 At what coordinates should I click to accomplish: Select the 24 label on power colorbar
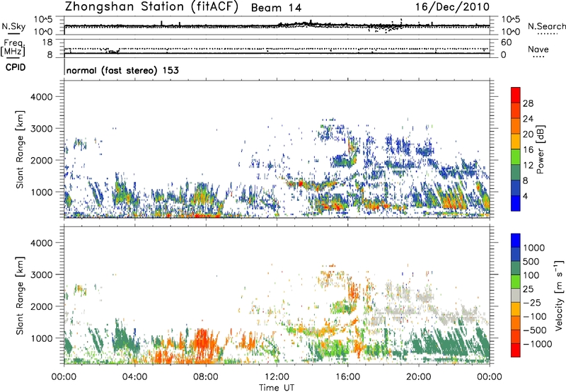click(528, 119)
